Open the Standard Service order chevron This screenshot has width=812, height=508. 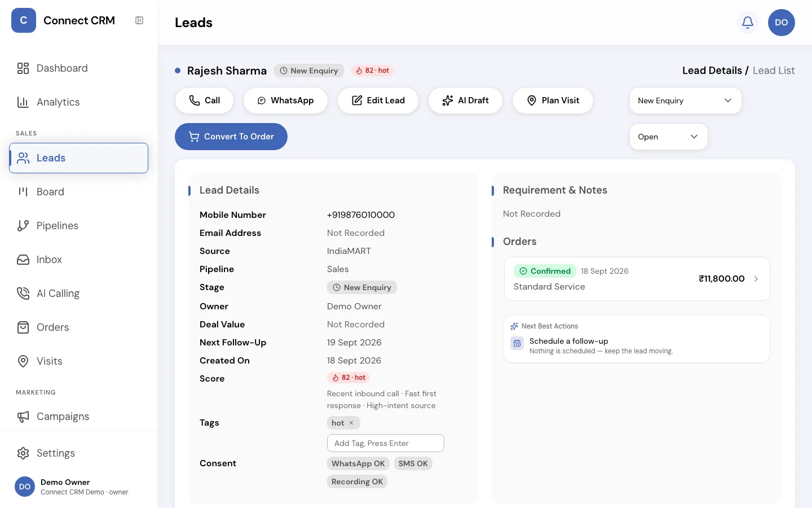pos(756,279)
